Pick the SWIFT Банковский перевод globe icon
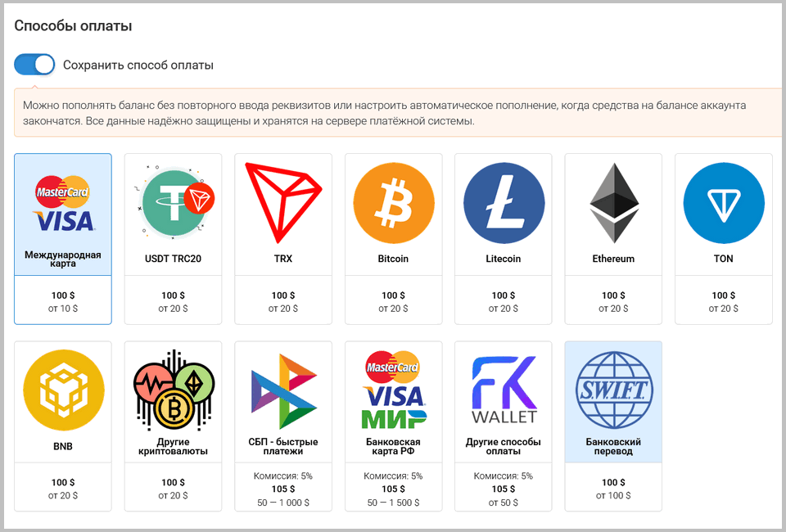The height and width of the screenshot is (532, 786). [x=613, y=390]
